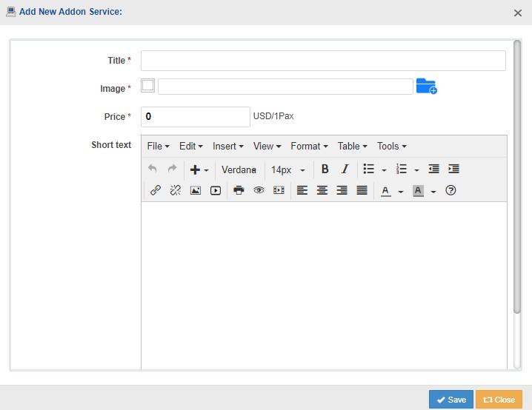Open the Tools menu
532x410 pixels.
click(391, 146)
